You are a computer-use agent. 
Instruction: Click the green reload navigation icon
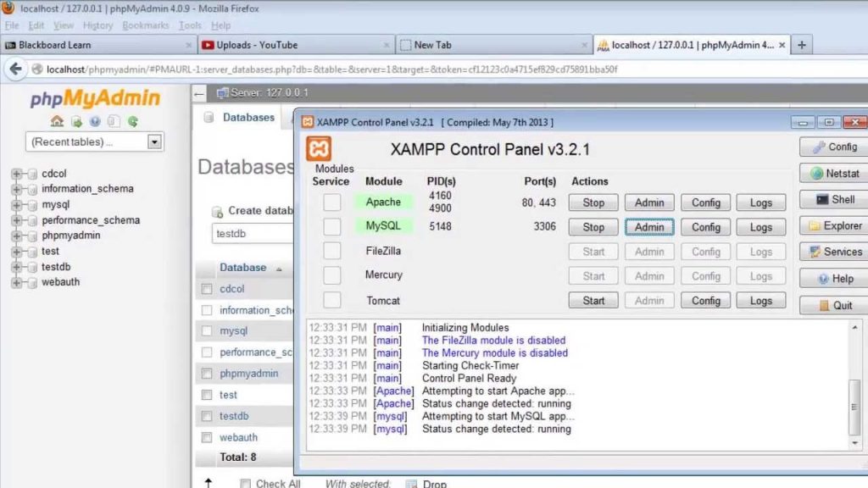[133, 121]
